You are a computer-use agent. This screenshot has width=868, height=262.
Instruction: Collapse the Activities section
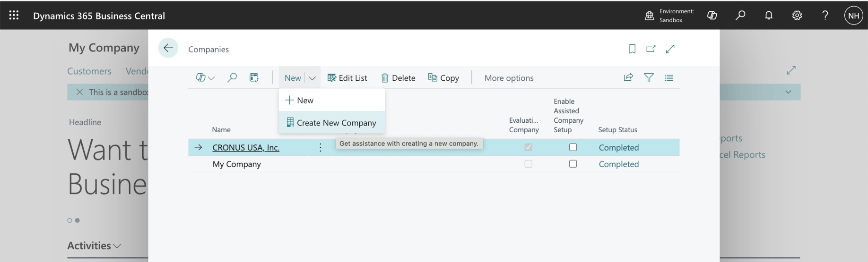tap(94, 246)
